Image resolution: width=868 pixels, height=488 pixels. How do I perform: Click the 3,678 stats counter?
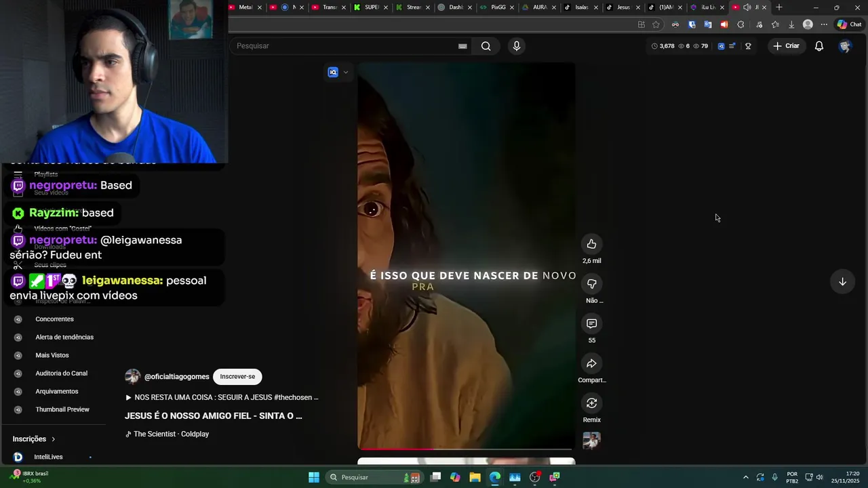[x=663, y=46]
